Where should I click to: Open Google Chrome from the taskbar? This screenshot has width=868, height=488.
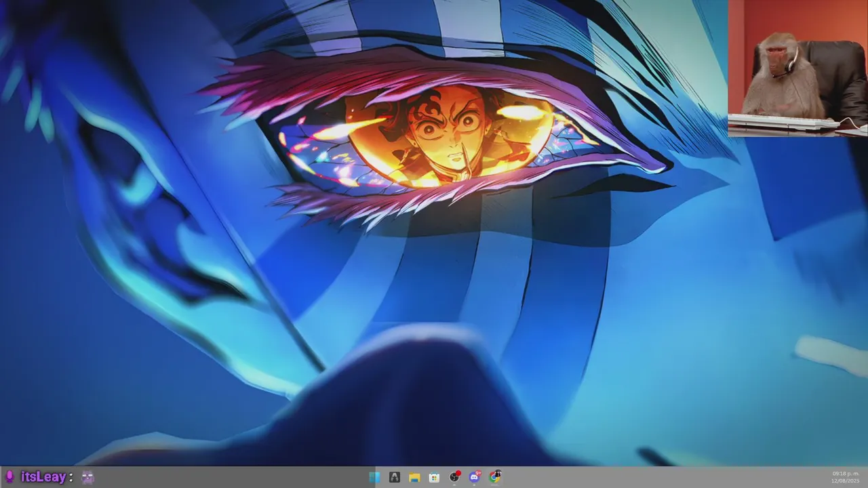click(495, 477)
